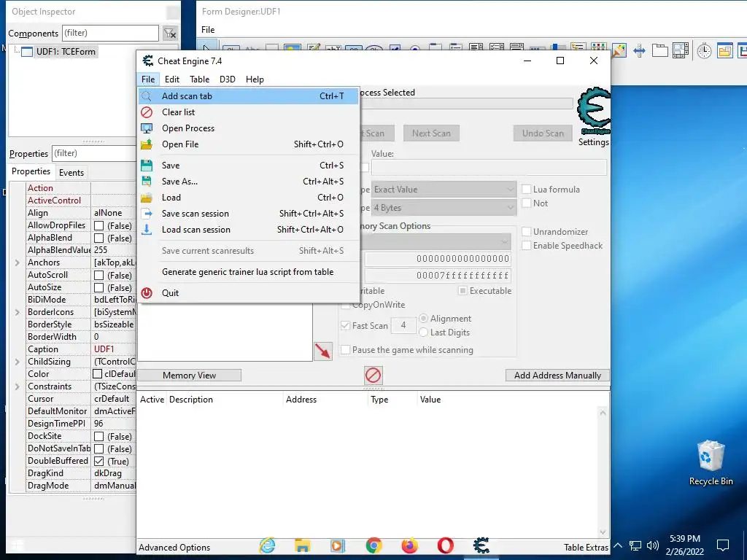Enable the Lua formula checkbox
747x560 pixels.
pos(527,190)
